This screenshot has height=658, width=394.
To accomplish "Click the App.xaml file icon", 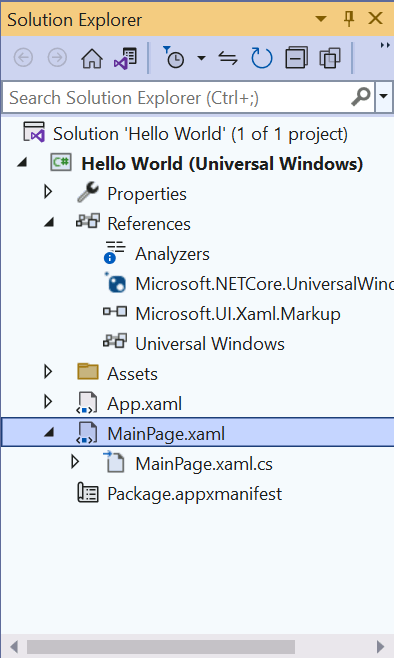I will pos(87,403).
